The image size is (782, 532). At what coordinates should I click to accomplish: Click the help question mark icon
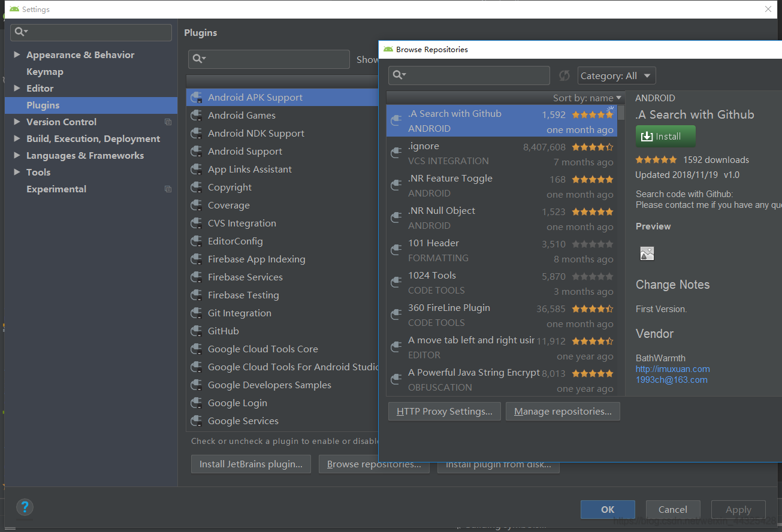click(x=25, y=507)
